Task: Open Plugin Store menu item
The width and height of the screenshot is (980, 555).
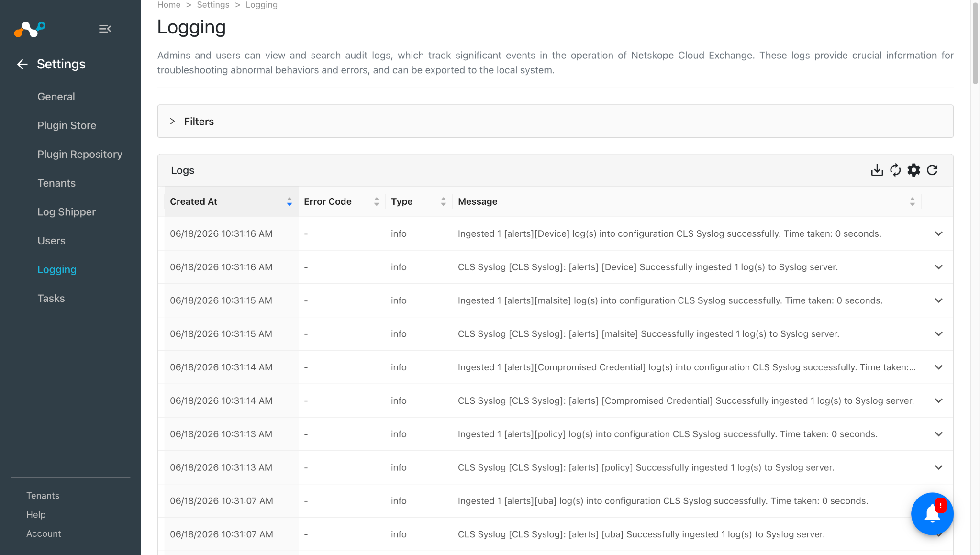Action: click(x=67, y=125)
